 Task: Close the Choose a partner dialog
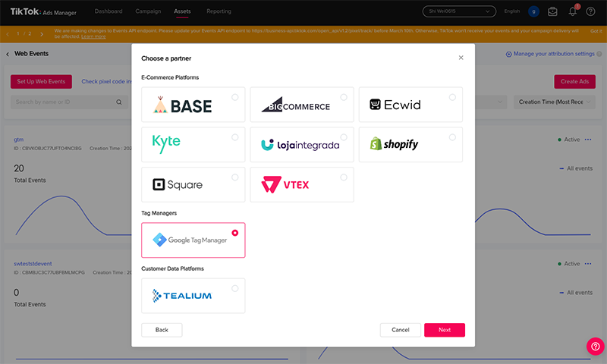461,58
